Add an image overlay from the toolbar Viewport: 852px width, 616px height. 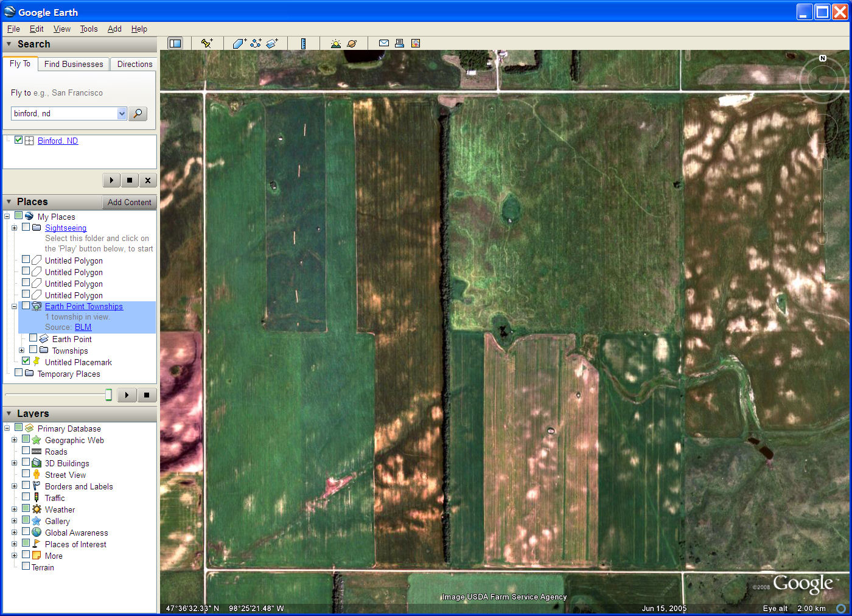[272, 43]
